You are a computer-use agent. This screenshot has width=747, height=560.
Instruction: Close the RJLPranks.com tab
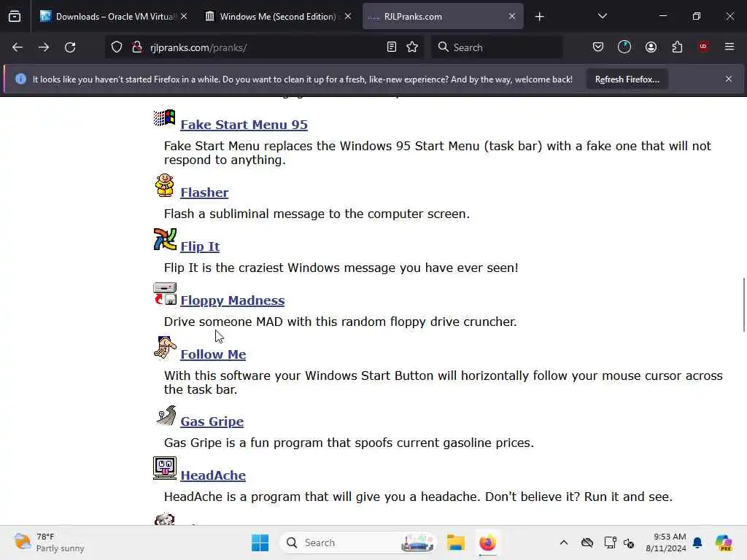tap(511, 17)
